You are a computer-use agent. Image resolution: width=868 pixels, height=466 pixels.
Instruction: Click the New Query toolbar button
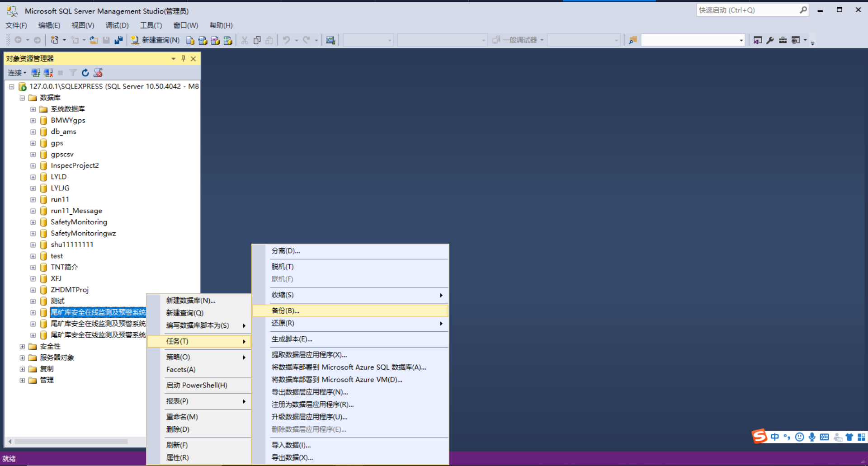(156, 40)
